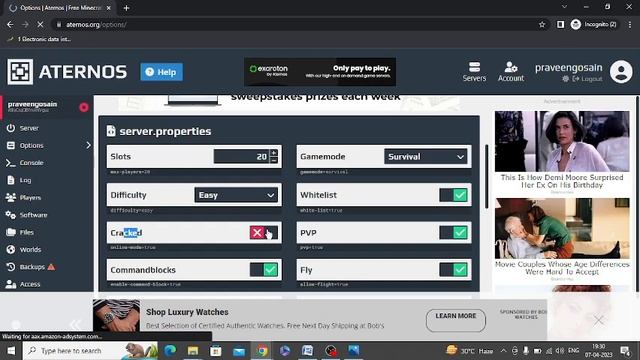Viewport: 640px width, 360px height.
Task: Collapse sidebar with double chevron
Action: tap(75, 325)
